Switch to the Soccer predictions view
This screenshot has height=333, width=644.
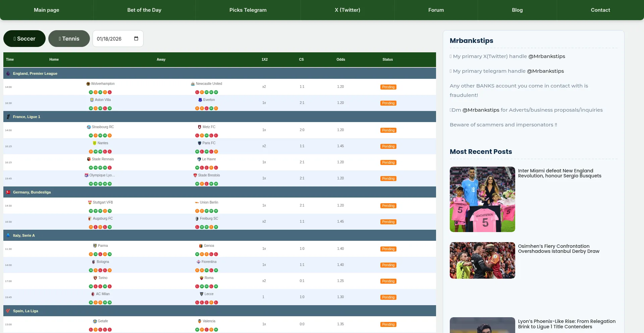click(x=24, y=39)
